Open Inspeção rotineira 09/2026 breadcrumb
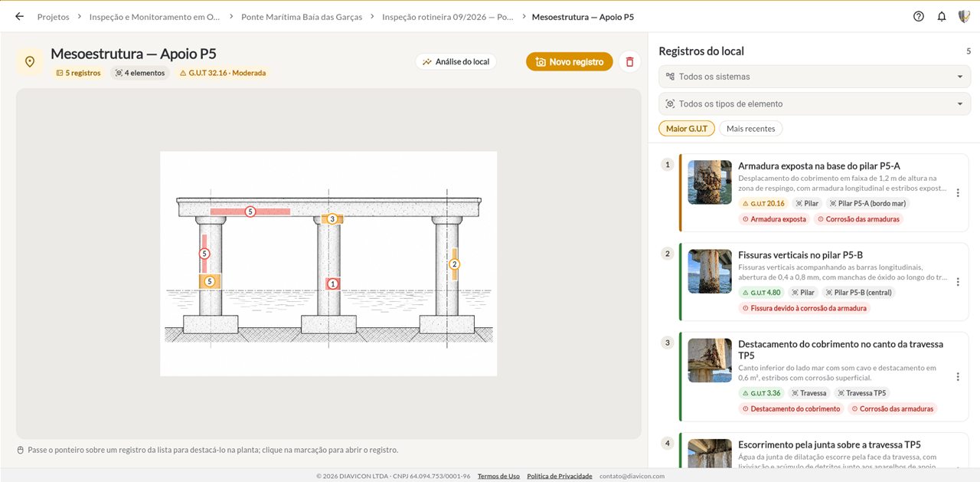The width and height of the screenshot is (980, 482). pos(448,16)
